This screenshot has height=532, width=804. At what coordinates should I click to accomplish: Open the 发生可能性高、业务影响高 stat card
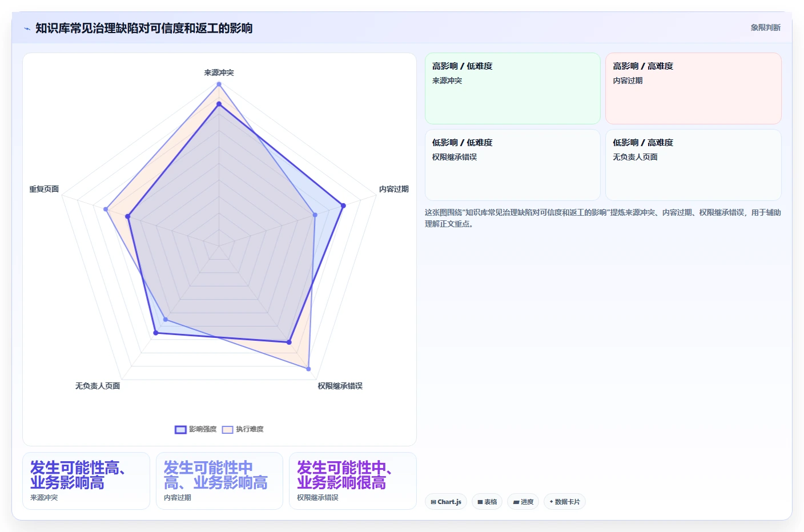86,481
